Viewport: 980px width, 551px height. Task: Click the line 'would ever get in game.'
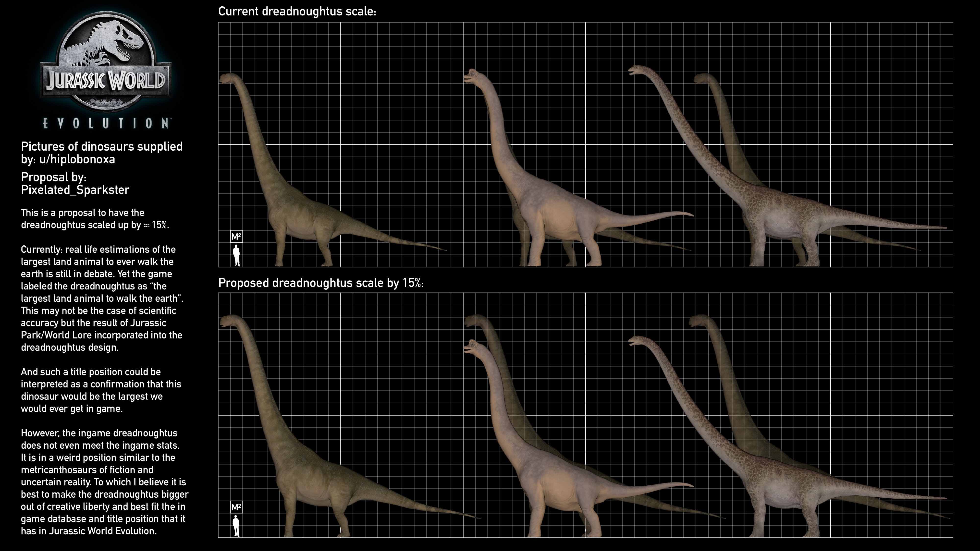[x=72, y=409]
